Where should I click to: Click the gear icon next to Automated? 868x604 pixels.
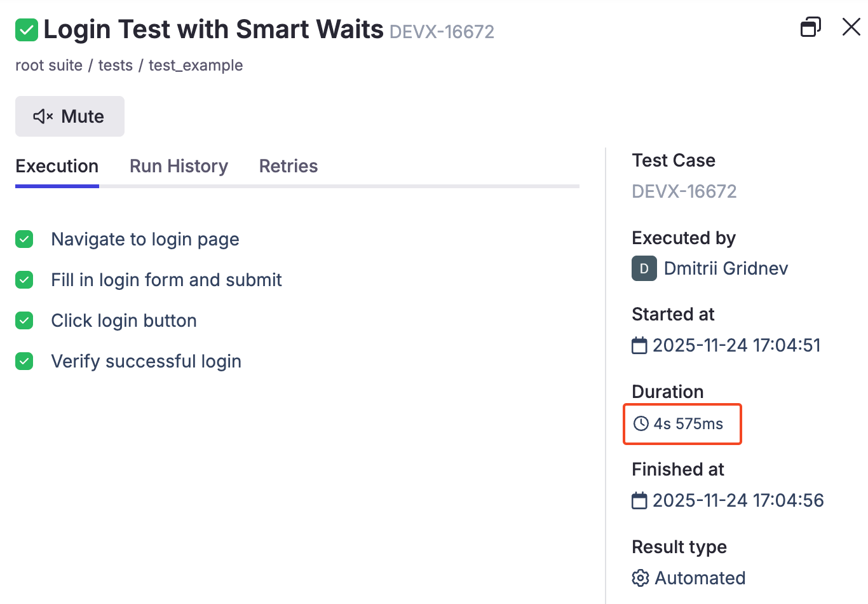pyautogui.click(x=641, y=578)
